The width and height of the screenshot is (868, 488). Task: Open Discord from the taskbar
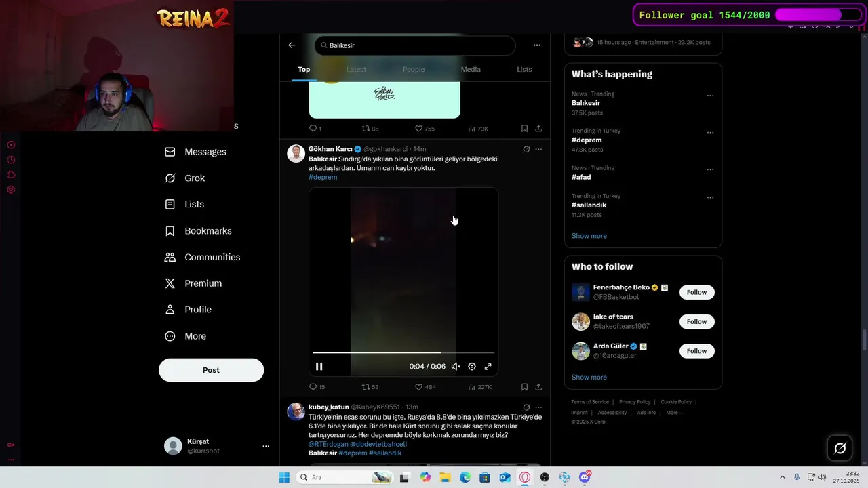pos(585,477)
